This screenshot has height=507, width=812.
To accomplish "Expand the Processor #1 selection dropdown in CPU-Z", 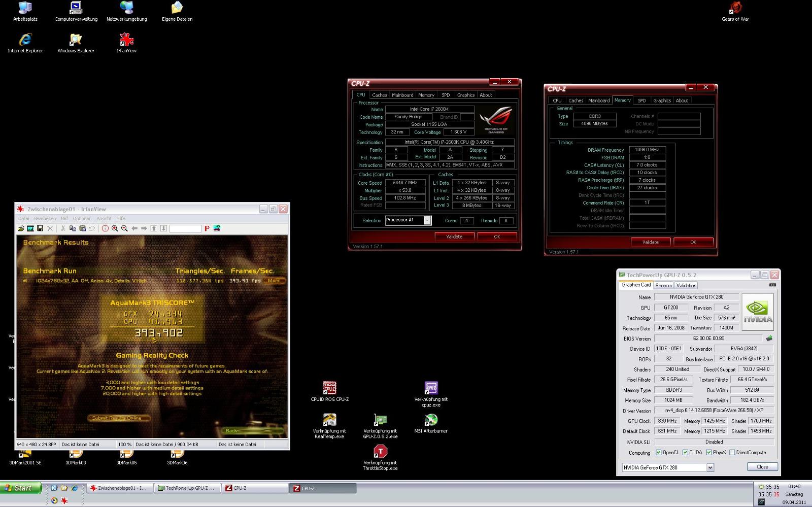I will click(427, 220).
